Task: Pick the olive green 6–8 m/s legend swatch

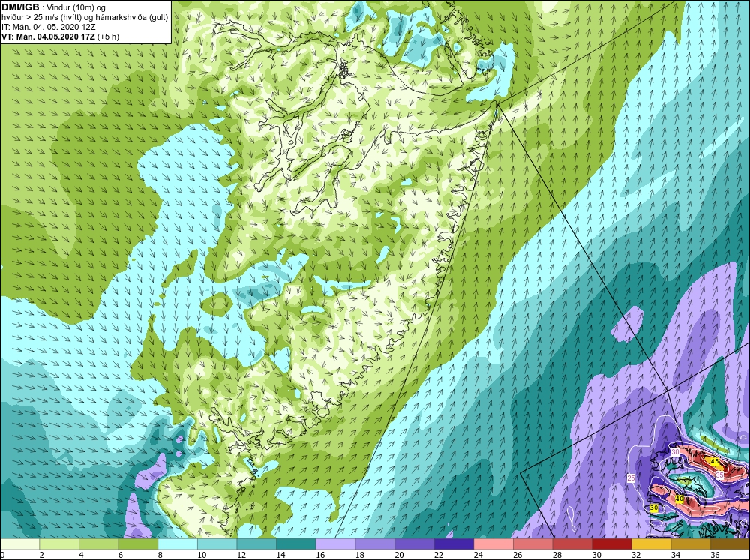Action: pos(138,544)
